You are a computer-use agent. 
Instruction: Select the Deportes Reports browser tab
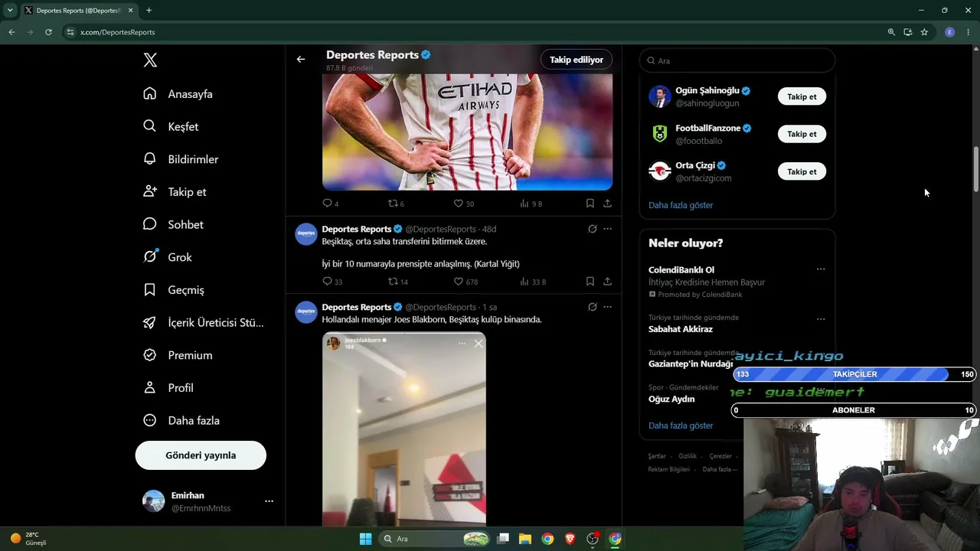tap(78, 11)
